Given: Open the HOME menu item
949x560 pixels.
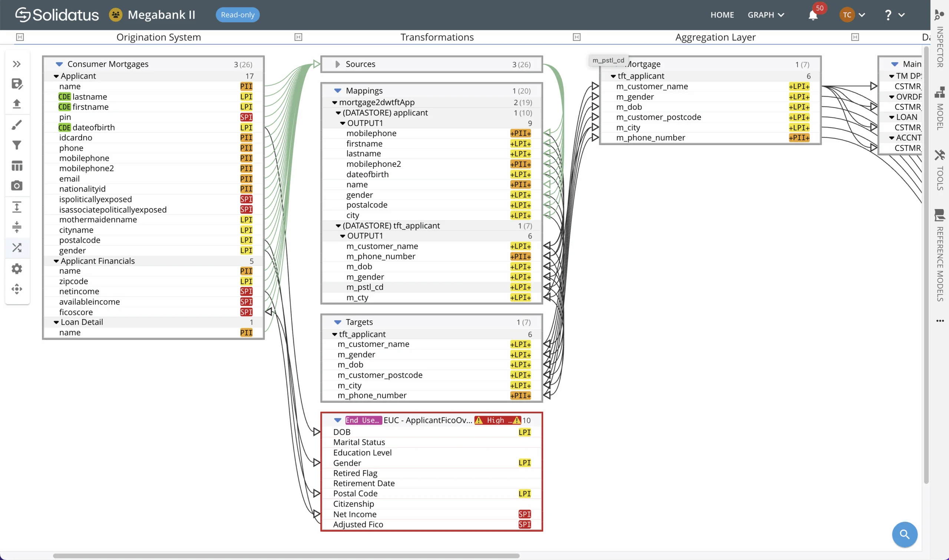Looking at the screenshot, I should coord(722,15).
